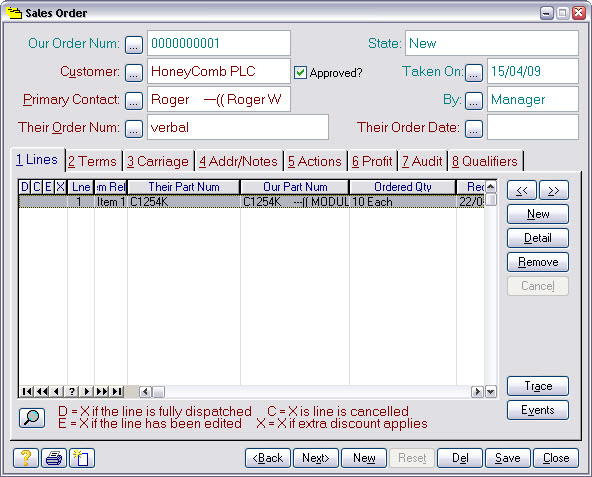Screen dimensions: 592x477
Task: Click the Customer field HoneyComb PLC
Action: click(219, 71)
